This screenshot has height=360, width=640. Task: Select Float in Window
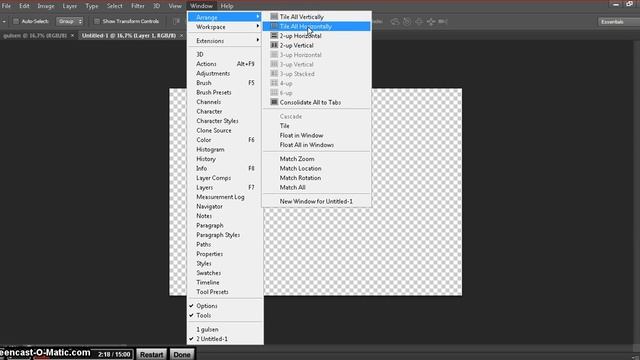[x=317, y=135]
